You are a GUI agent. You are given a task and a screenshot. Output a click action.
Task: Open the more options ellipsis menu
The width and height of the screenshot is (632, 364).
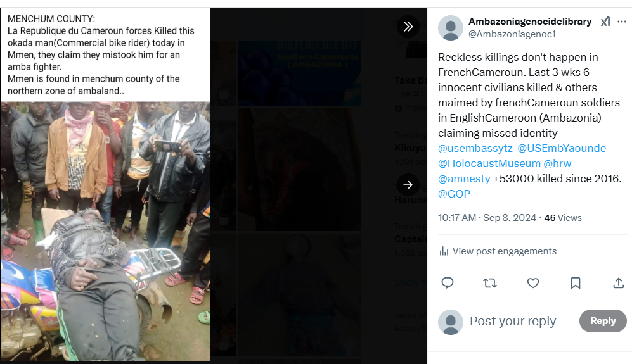coord(622,22)
